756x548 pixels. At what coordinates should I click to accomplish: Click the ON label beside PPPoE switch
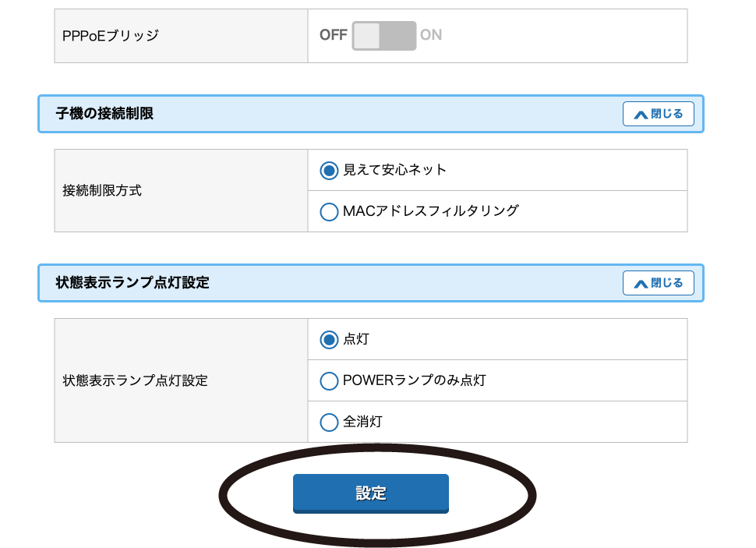(x=431, y=36)
